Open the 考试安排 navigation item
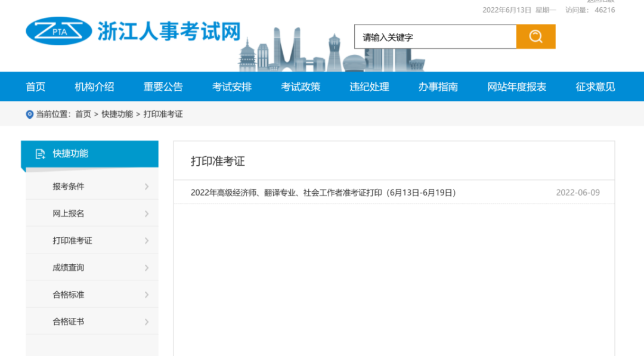The image size is (644, 356). pos(232,87)
